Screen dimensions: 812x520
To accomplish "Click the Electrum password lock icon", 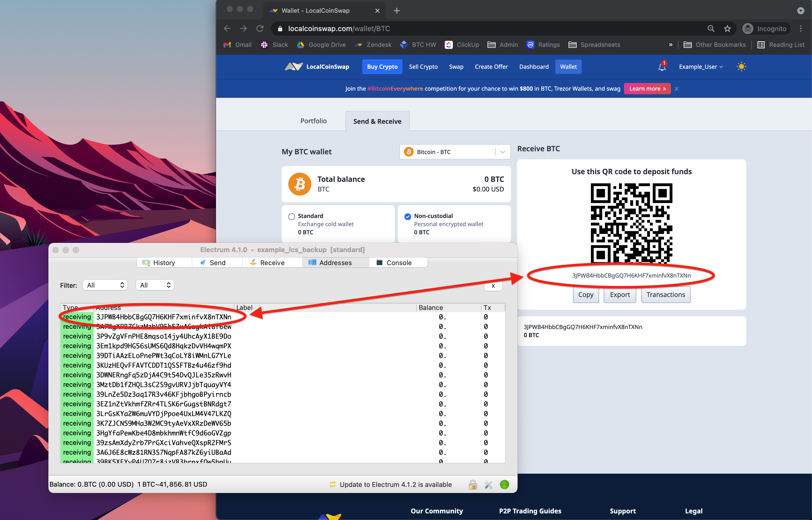I will (473, 485).
